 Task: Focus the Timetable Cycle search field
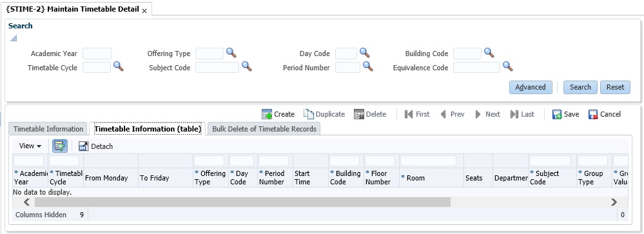(97, 67)
